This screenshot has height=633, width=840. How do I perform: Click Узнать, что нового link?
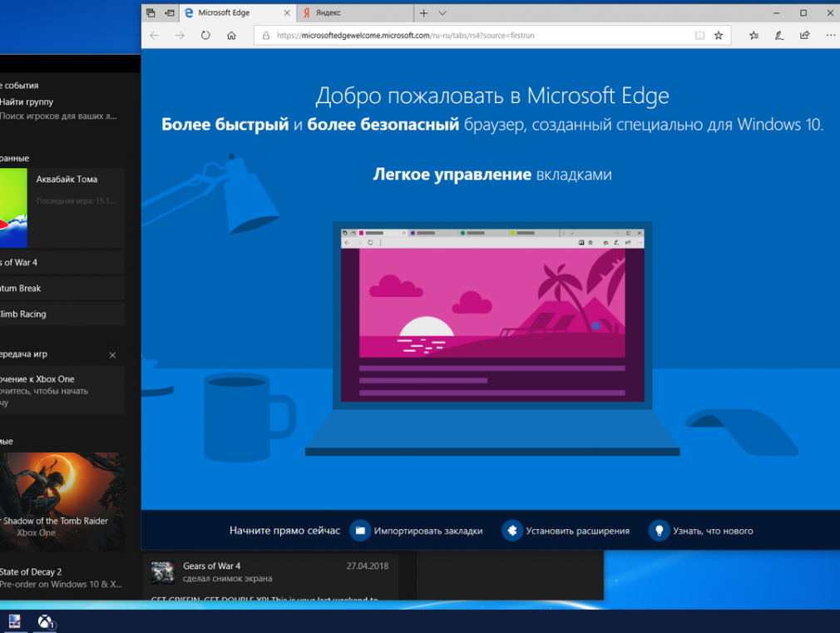(713, 531)
